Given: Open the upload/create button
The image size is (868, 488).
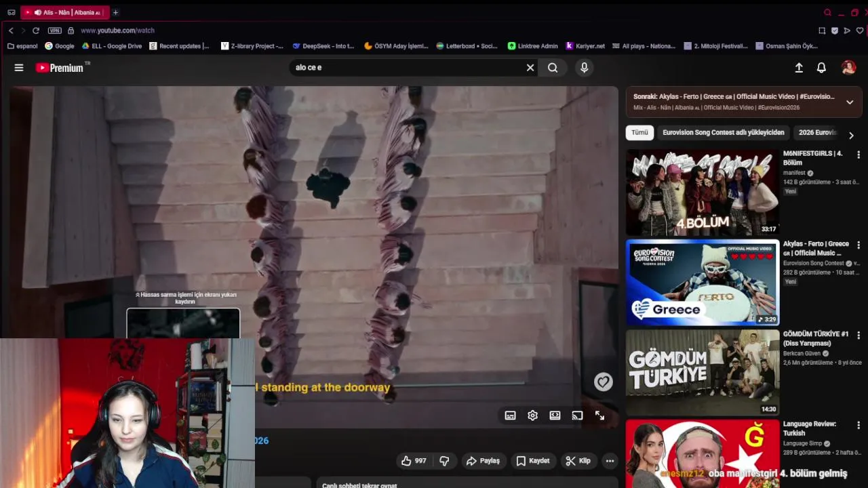Looking at the screenshot, I should click(x=799, y=68).
